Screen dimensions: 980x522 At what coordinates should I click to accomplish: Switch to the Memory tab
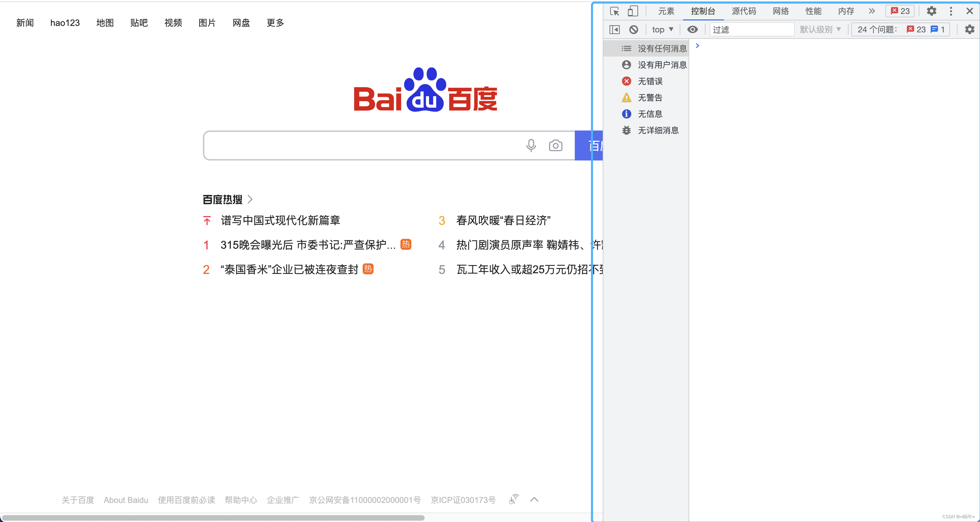pos(846,11)
